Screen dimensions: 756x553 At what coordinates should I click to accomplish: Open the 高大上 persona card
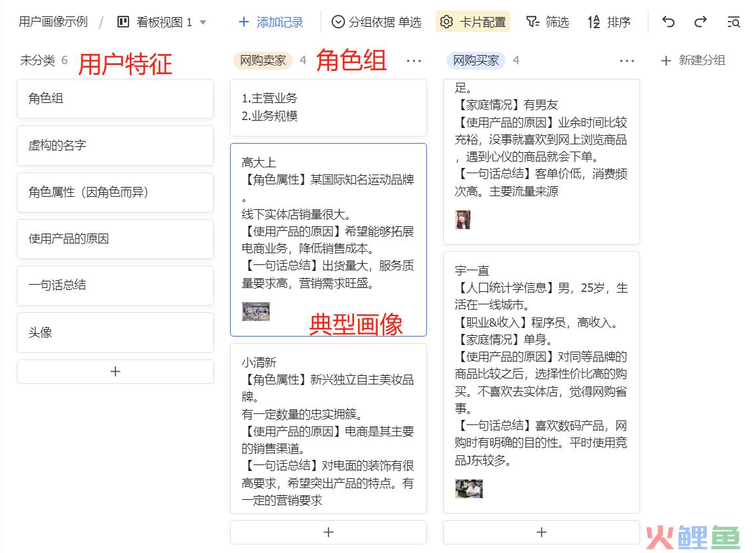328,240
